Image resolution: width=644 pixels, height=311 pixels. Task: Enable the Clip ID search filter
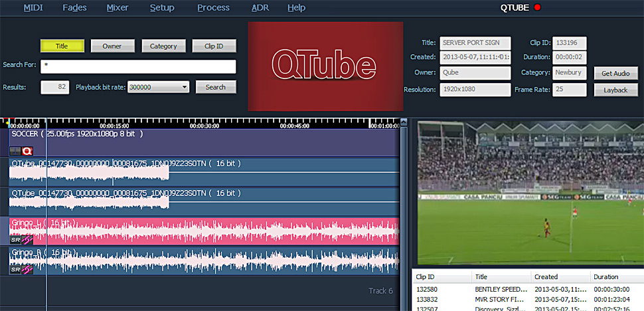(x=214, y=46)
